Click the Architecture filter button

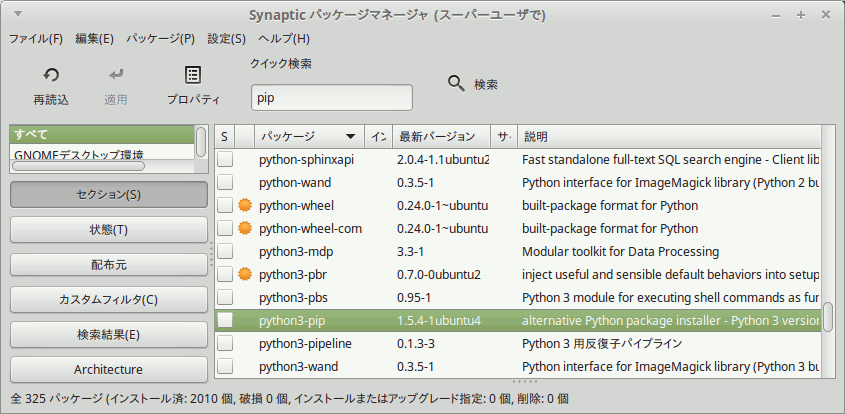click(108, 370)
